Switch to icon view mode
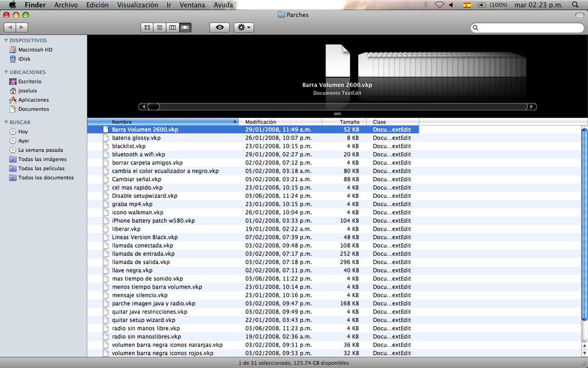Viewport: 588px width, 368px height. pyautogui.click(x=147, y=28)
